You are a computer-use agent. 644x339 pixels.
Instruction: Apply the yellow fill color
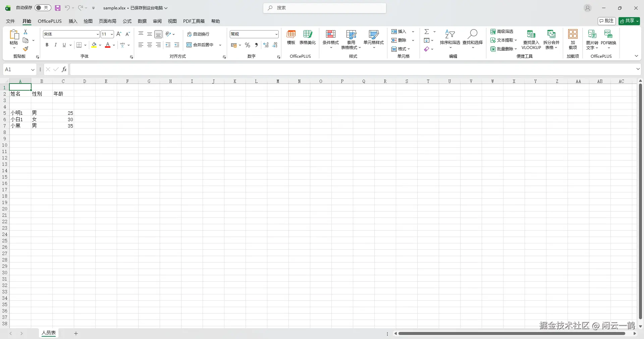[x=94, y=45]
